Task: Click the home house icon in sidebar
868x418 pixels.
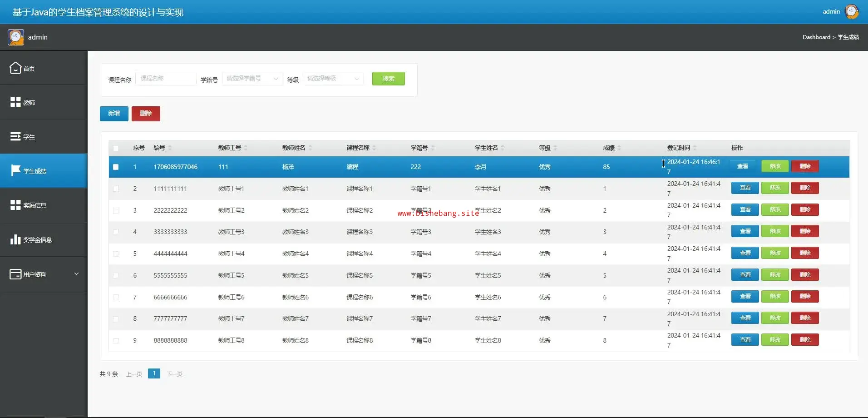Action: click(x=15, y=68)
